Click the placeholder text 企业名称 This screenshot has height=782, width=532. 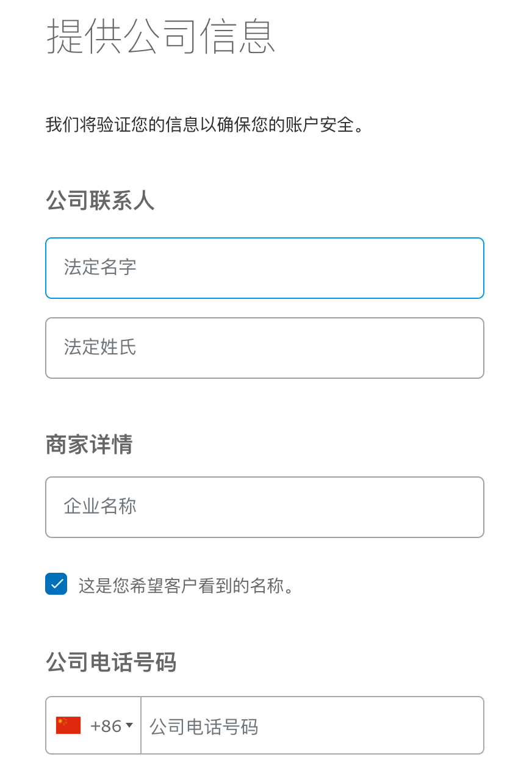pos(99,507)
